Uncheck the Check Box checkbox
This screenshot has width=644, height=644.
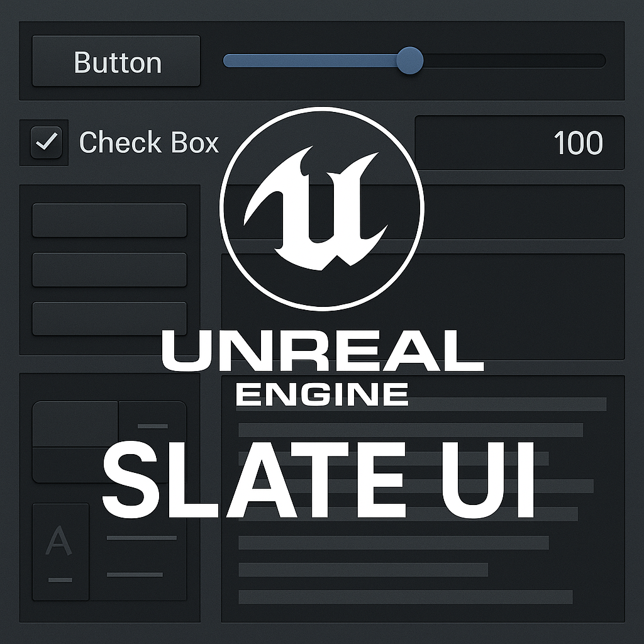click(x=47, y=142)
